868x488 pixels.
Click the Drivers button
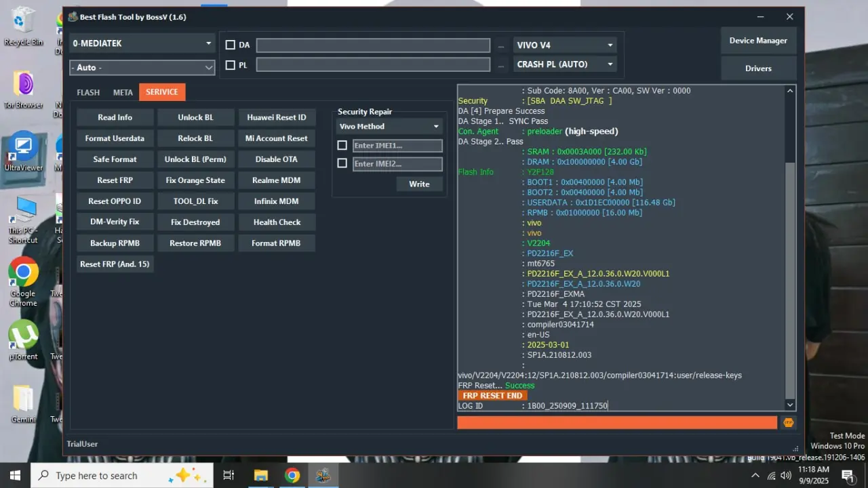(x=758, y=68)
